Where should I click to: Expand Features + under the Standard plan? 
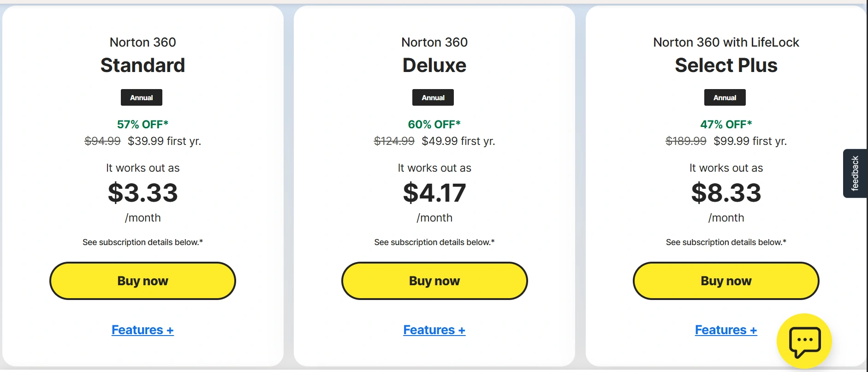click(143, 330)
